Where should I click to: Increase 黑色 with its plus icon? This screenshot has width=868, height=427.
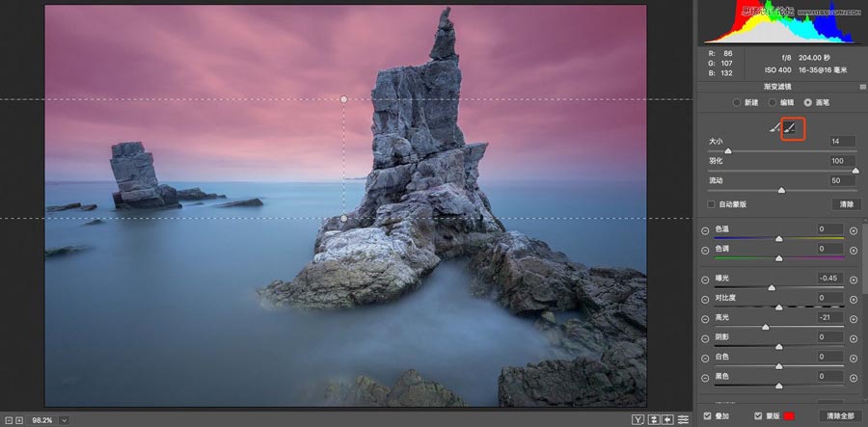854,379
